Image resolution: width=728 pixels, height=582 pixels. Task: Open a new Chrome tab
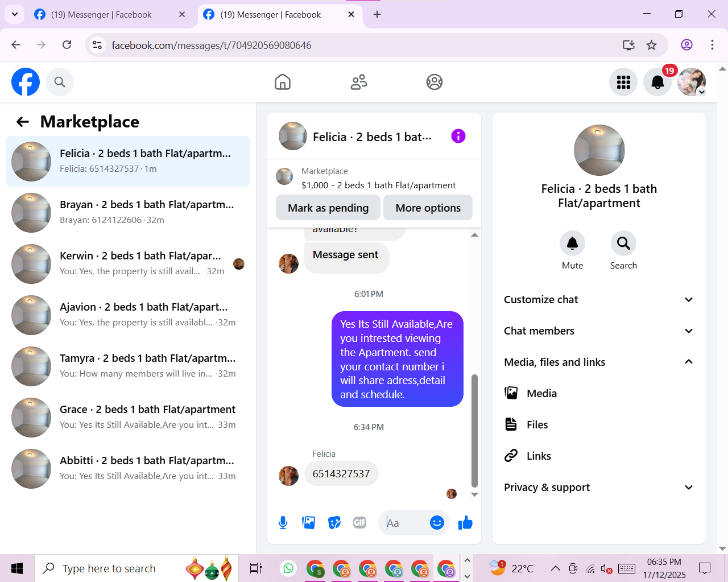[377, 14]
